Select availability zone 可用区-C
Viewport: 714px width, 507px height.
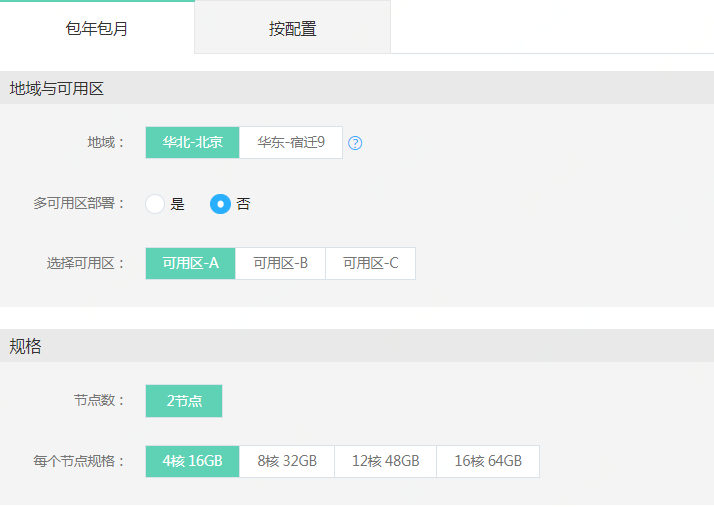click(371, 263)
